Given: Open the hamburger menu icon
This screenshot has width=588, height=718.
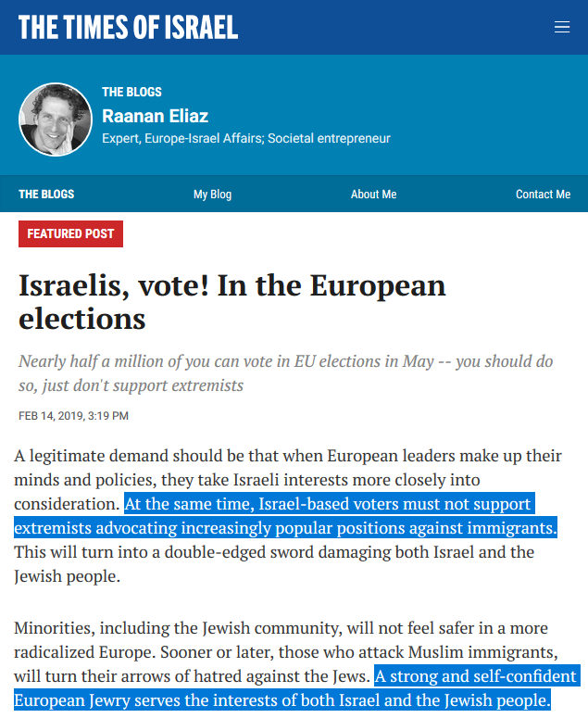Looking at the screenshot, I should (562, 27).
